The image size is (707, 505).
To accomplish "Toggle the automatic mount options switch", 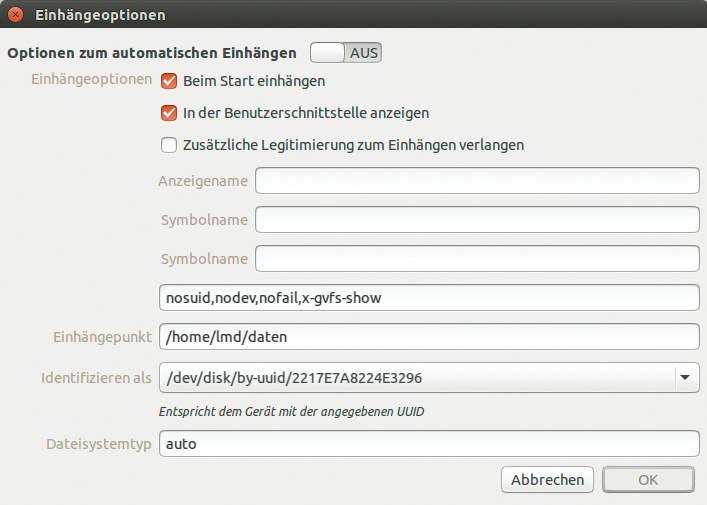I will 346,52.
